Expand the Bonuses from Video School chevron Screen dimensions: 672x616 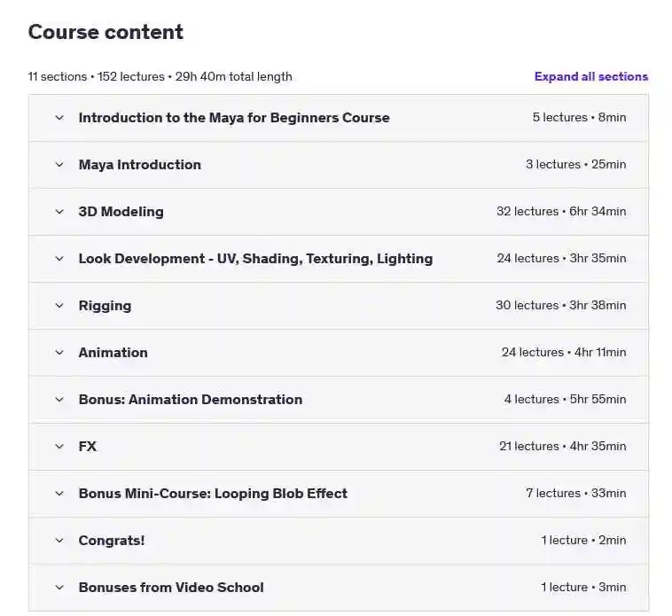tap(59, 588)
